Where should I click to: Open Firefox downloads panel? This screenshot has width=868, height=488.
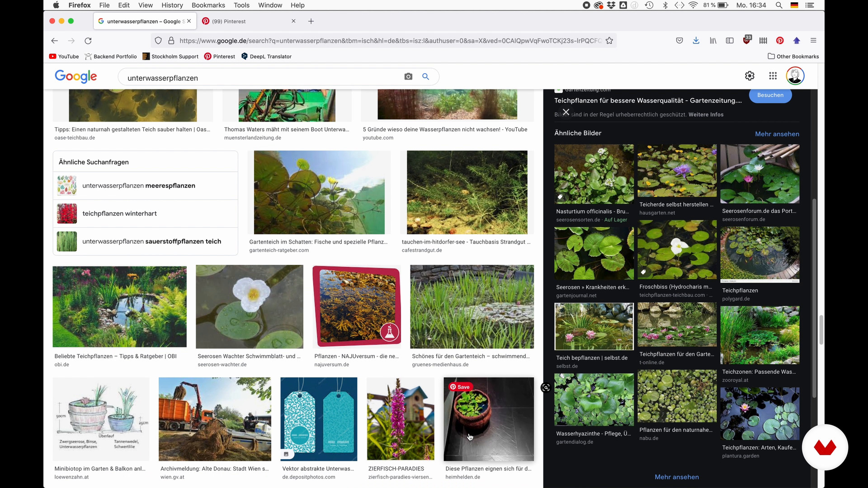tap(696, 41)
